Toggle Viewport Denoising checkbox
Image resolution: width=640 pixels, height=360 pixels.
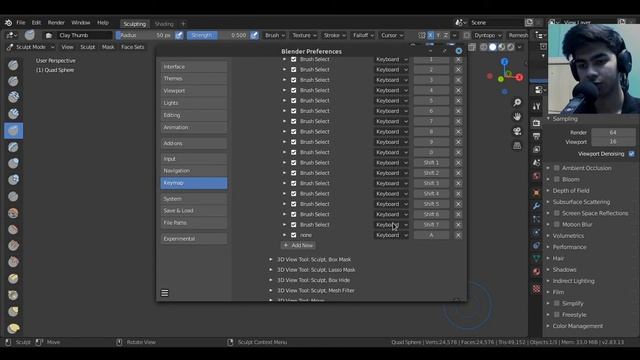[x=631, y=154]
